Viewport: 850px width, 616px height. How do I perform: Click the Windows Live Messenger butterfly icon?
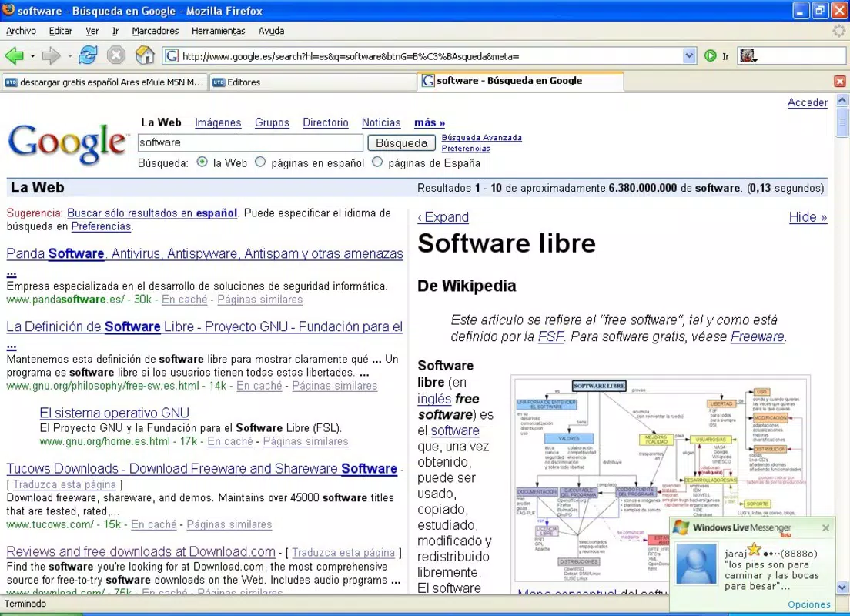pyautogui.click(x=681, y=527)
